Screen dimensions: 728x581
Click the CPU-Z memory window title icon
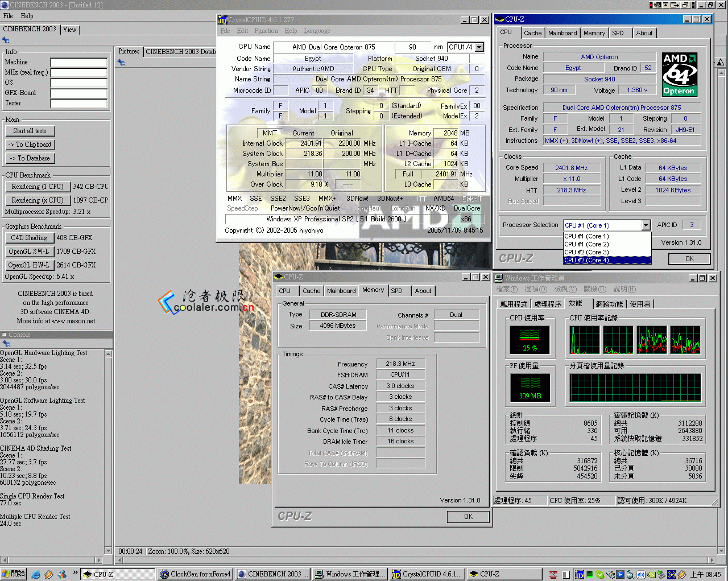[x=279, y=277]
